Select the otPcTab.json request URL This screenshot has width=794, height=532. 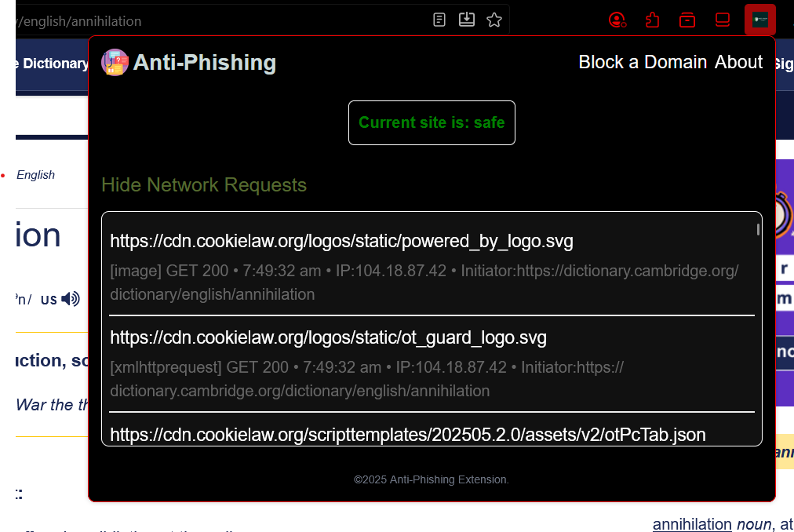407,434
